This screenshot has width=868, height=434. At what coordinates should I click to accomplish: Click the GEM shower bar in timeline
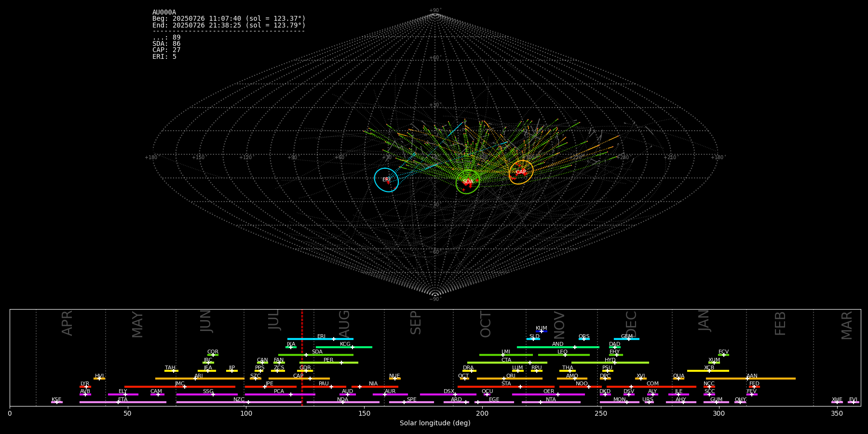[x=626, y=339]
